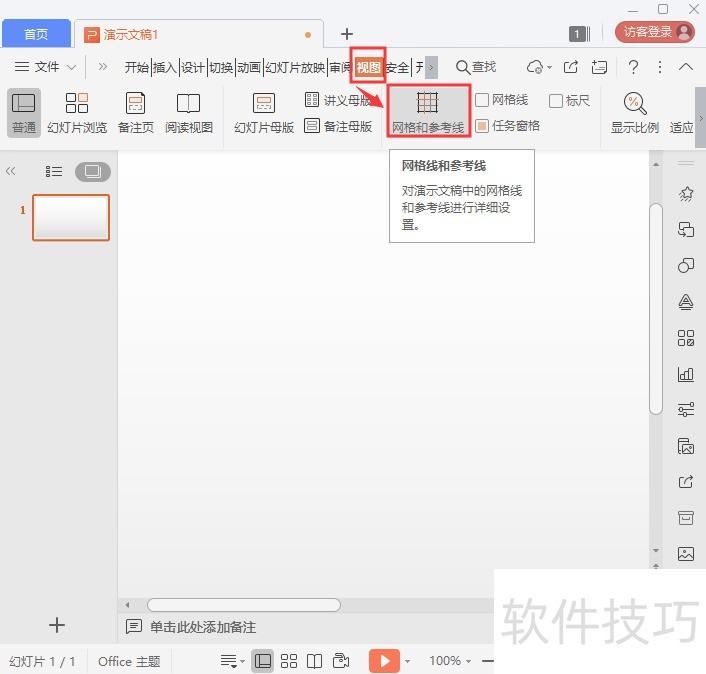Click the Office 主题 theme label
The width and height of the screenshot is (706, 674).
pos(129,661)
